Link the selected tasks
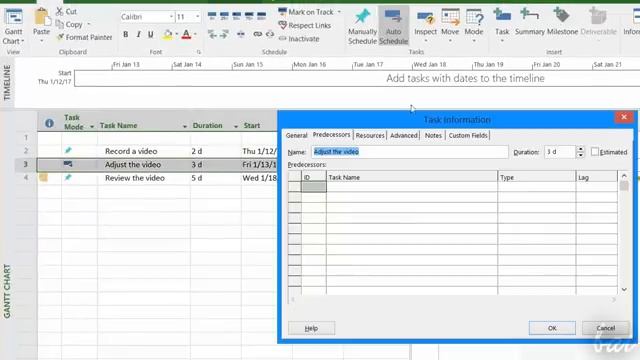The image size is (640, 360). [257, 34]
